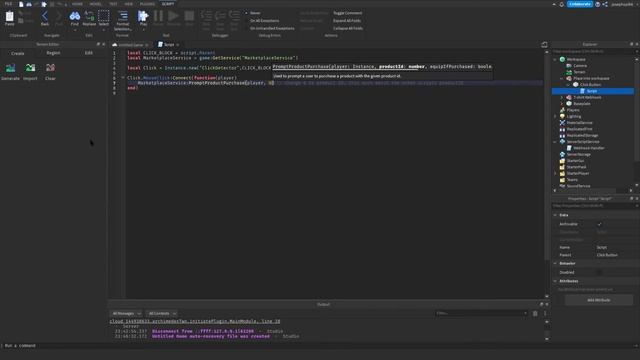640x360 pixels.
Task: Switch to Terrain Editor Edit tab
Action: pyautogui.click(x=89, y=53)
